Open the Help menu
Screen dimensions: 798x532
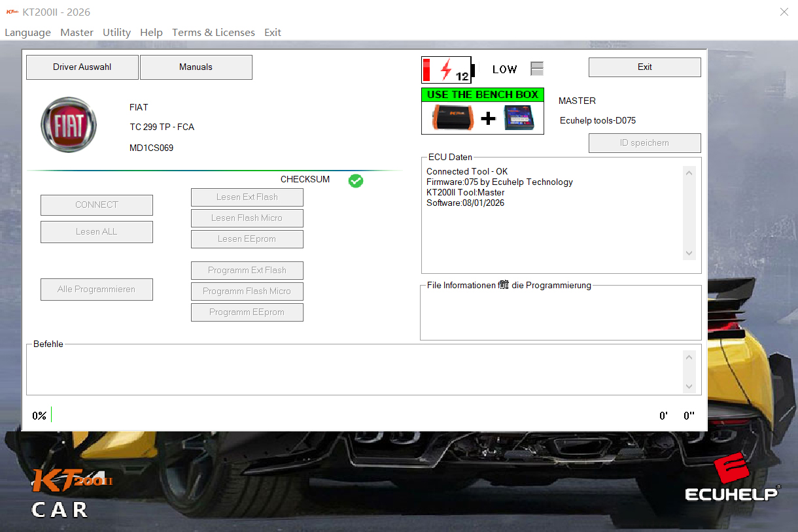(151, 32)
